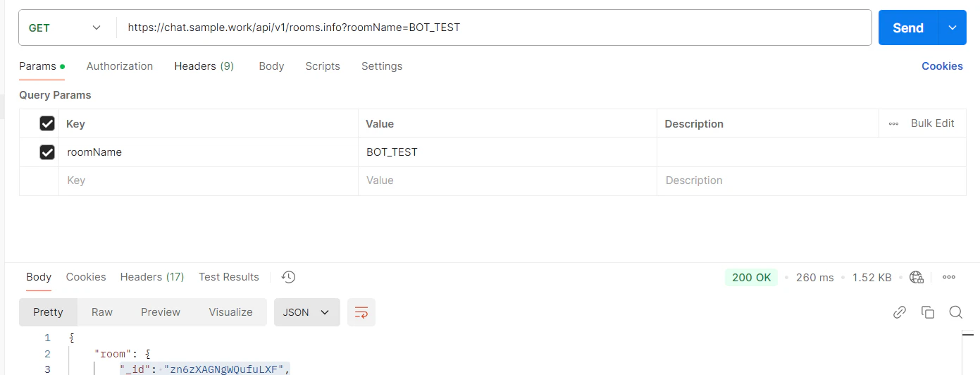Click the Bulk Edit link

coord(933,123)
